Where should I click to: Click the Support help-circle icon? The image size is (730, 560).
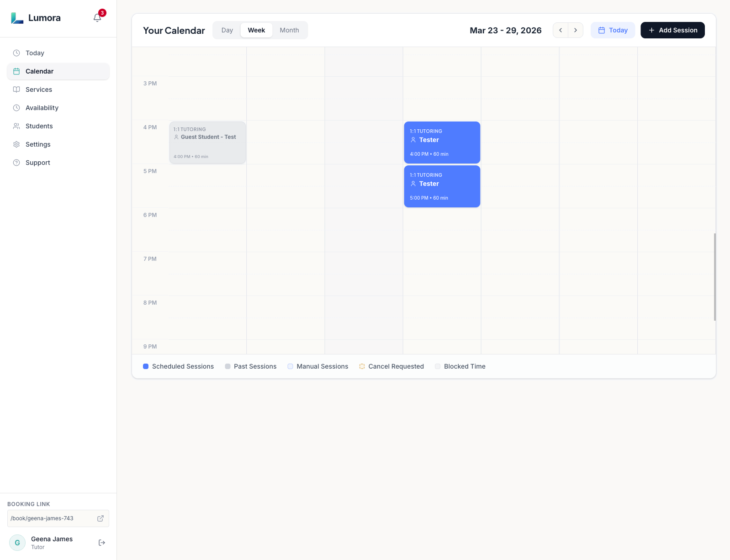click(x=16, y=163)
